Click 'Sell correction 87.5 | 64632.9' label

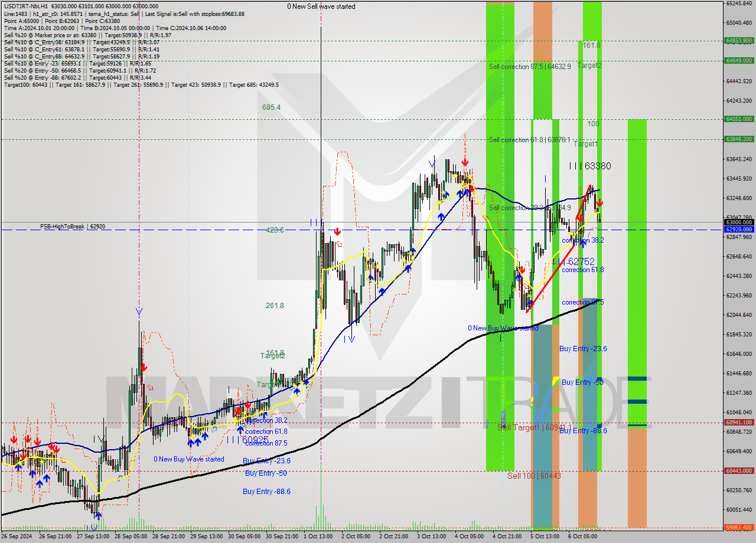click(530, 67)
